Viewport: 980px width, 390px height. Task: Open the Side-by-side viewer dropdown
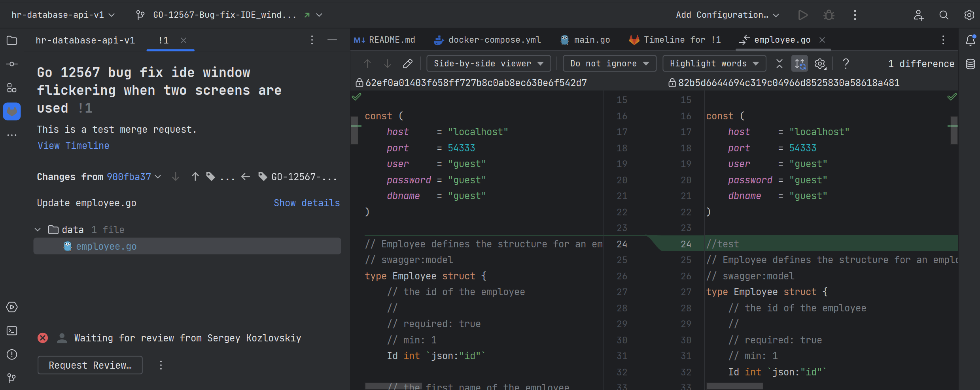point(488,64)
